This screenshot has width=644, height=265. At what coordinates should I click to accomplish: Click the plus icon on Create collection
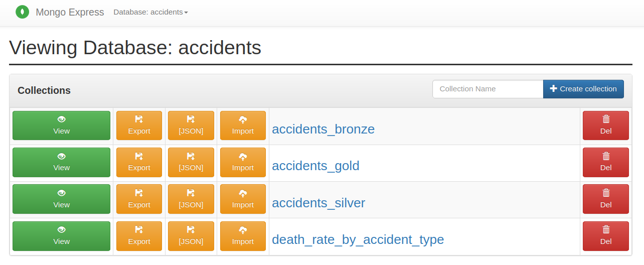(553, 89)
